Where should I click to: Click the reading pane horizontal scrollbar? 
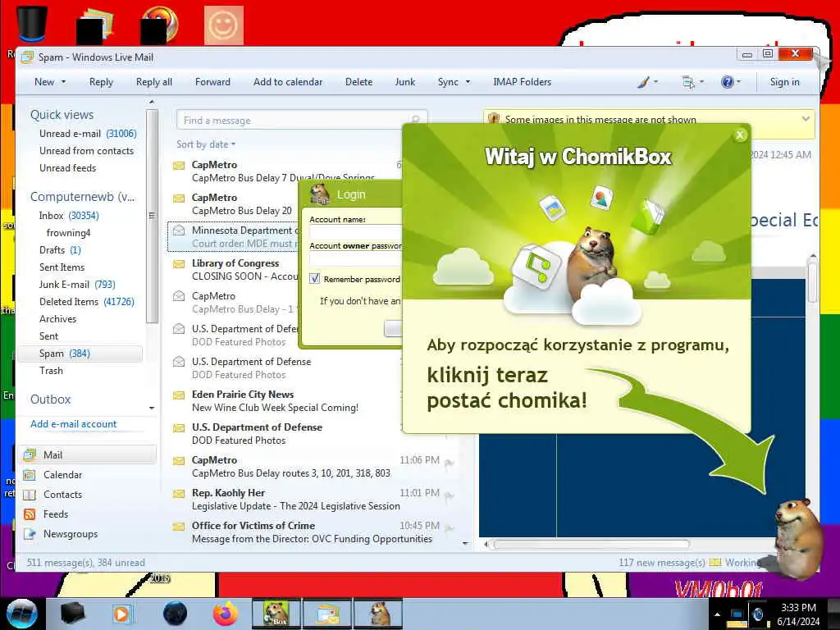point(591,545)
